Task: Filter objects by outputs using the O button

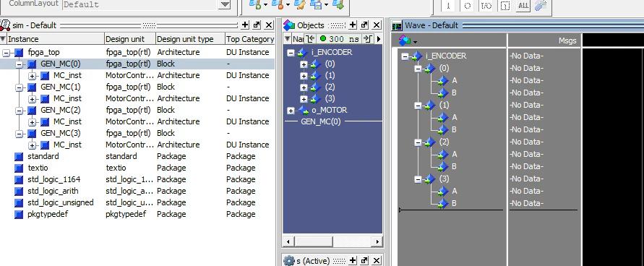Action: click(x=468, y=6)
